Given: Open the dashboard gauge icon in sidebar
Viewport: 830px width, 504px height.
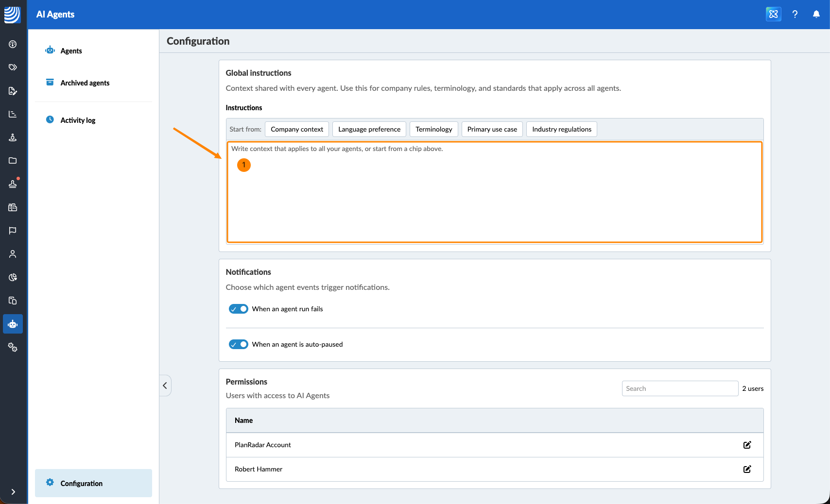Looking at the screenshot, I should [x=13, y=44].
